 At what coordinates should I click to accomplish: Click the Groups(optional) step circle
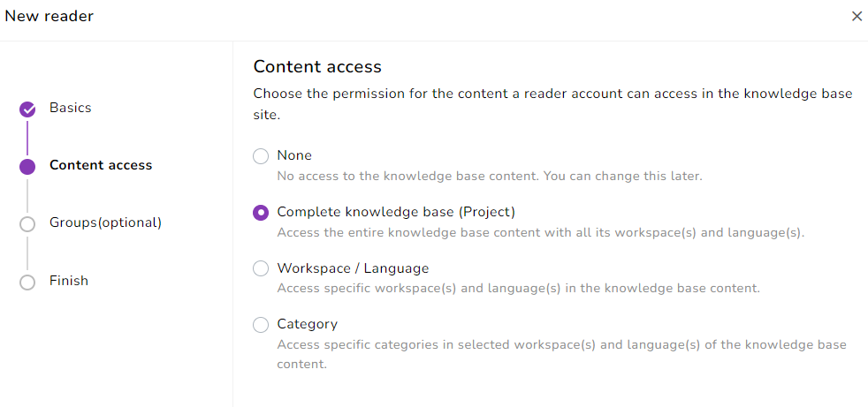27,224
